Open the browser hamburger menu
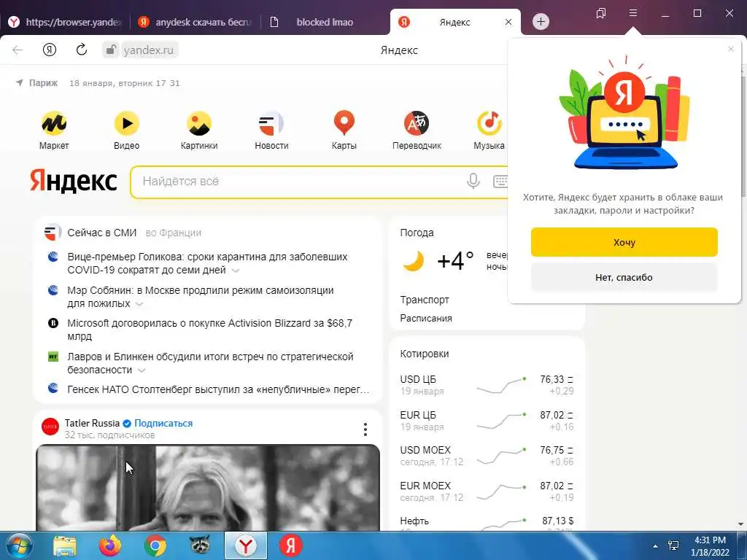Screen dimensions: 747x560 [632, 13]
